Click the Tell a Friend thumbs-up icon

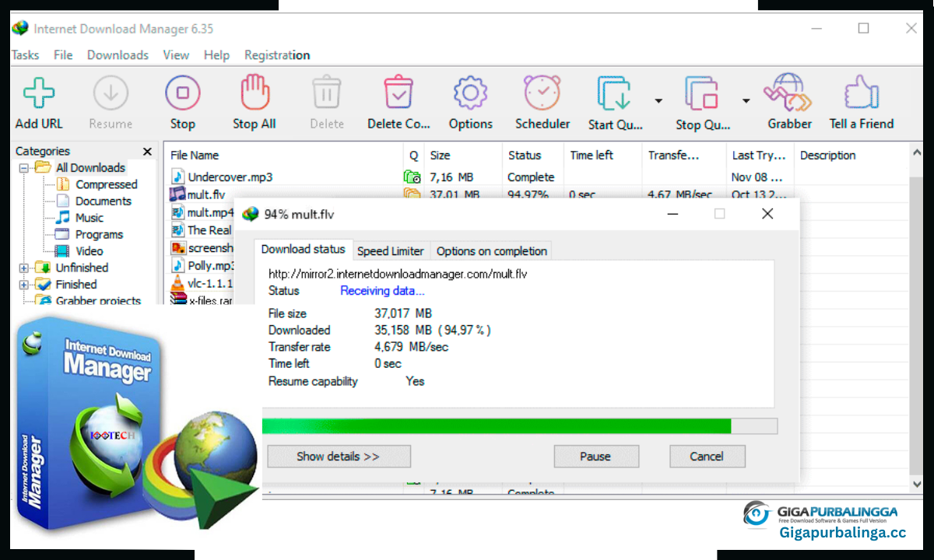[861, 93]
